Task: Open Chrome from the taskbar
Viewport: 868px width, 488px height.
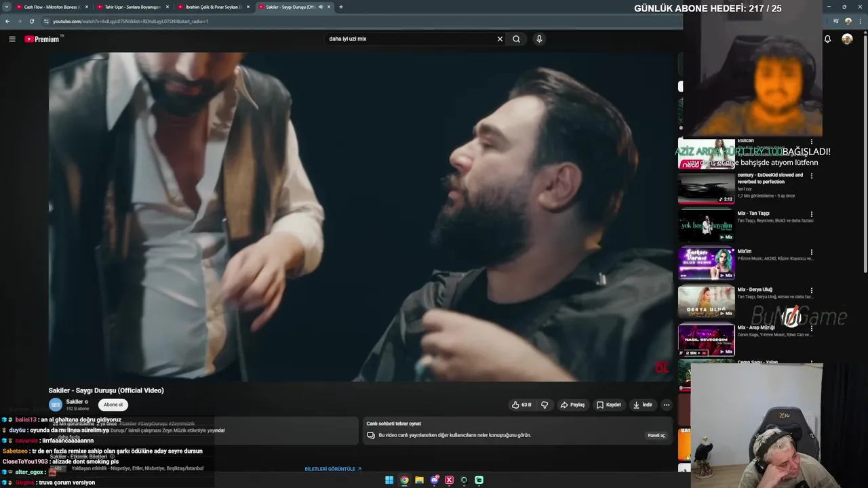Action: [404, 480]
